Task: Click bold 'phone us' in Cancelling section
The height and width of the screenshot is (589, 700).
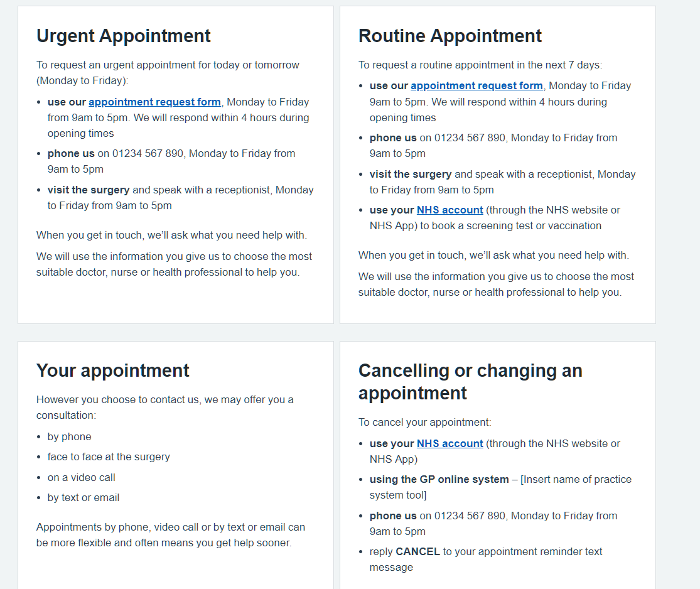Action: [393, 516]
